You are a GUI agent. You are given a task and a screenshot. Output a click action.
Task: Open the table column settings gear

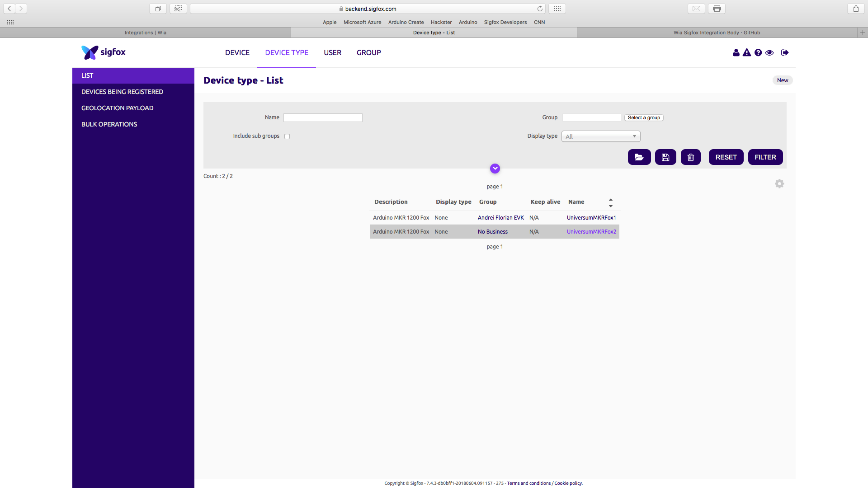779,184
